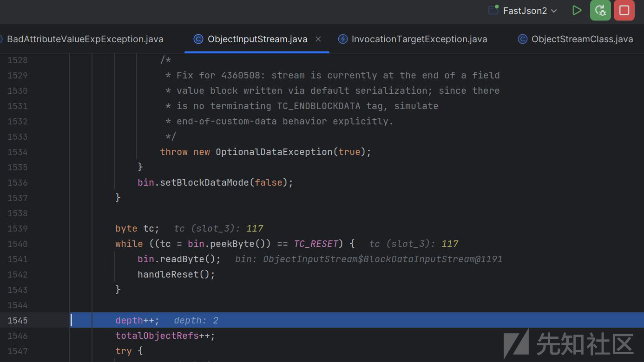The width and height of the screenshot is (644, 362).
Task: Click the run configuration icon beside FastJson2
Action: (x=493, y=10)
